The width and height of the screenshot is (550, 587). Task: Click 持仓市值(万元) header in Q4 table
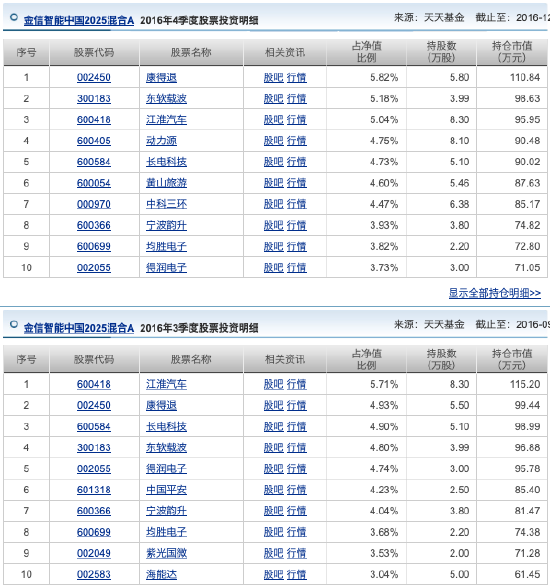[512, 52]
